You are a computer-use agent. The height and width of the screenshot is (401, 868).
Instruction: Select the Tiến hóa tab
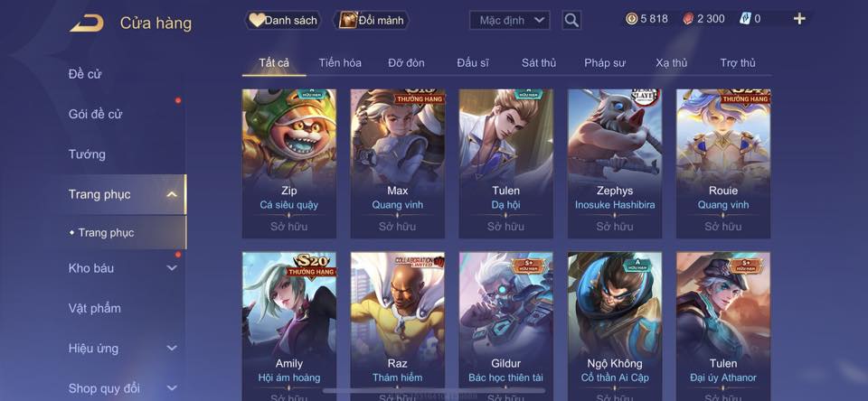[x=340, y=63]
